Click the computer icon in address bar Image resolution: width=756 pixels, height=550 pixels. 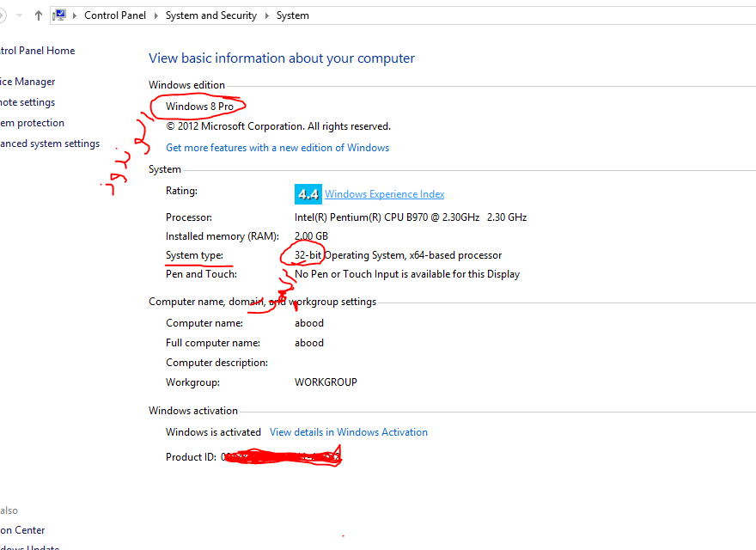[59, 15]
